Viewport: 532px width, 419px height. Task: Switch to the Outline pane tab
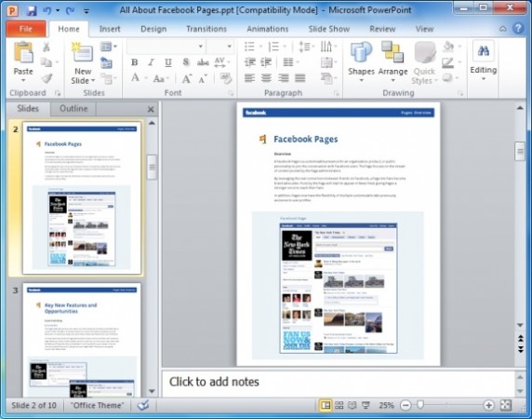pyautogui.click(x=73, y=109)
